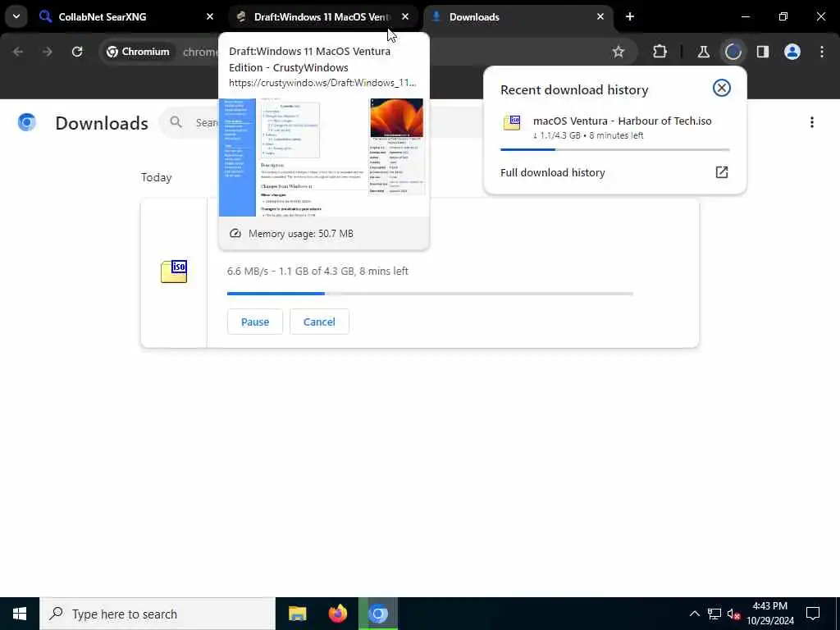Bookmark this page with the star icon
The image size is (840, 630).
[x=619, y=52]
